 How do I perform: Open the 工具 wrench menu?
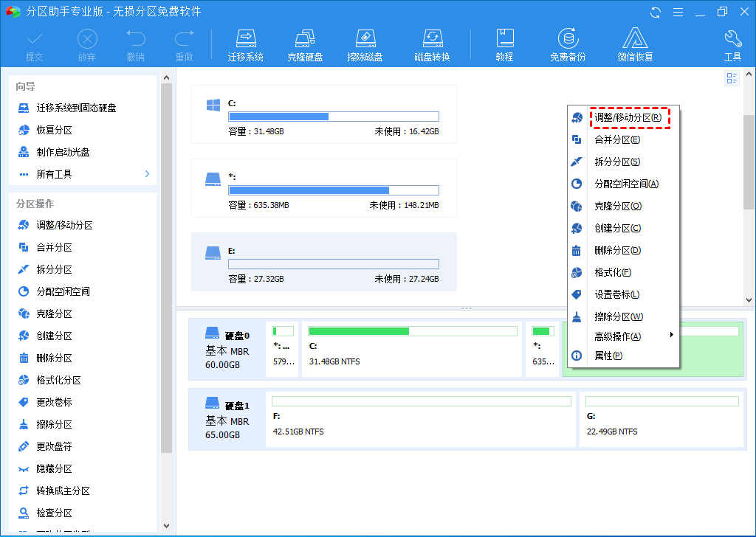pyautogui.click(x=732, y=46)
